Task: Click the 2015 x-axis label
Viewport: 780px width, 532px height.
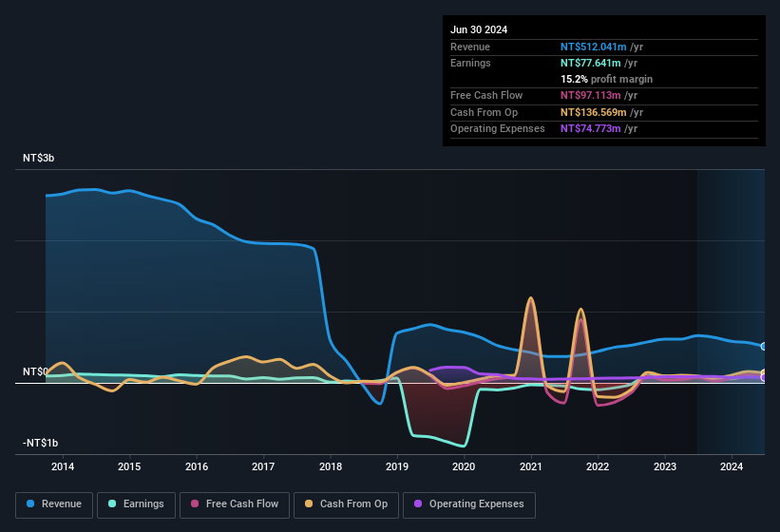Action: point(129,466)
